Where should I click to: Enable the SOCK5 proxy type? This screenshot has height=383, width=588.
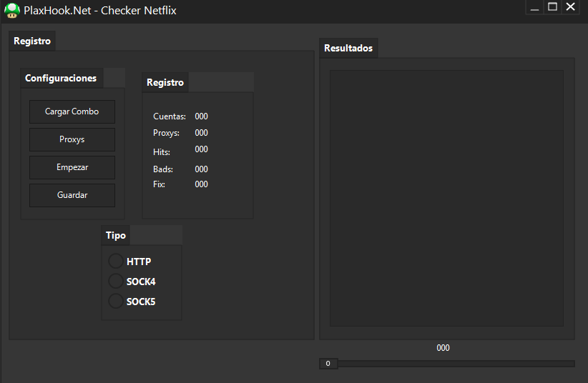coord(116,301)
